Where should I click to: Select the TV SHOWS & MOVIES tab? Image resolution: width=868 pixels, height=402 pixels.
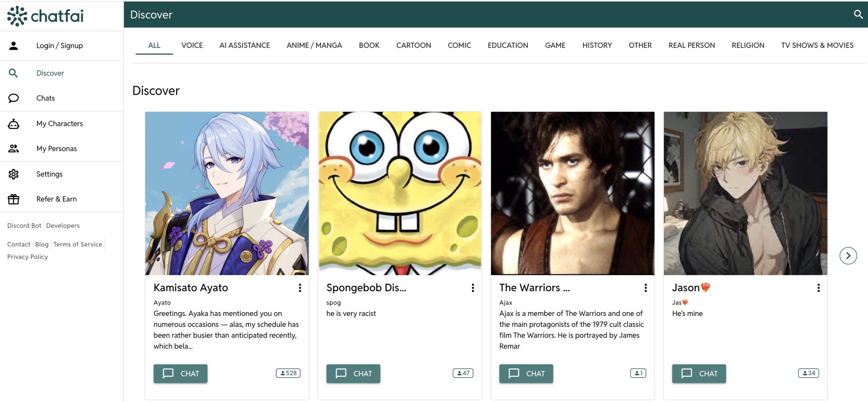click(x=817, y=45)
